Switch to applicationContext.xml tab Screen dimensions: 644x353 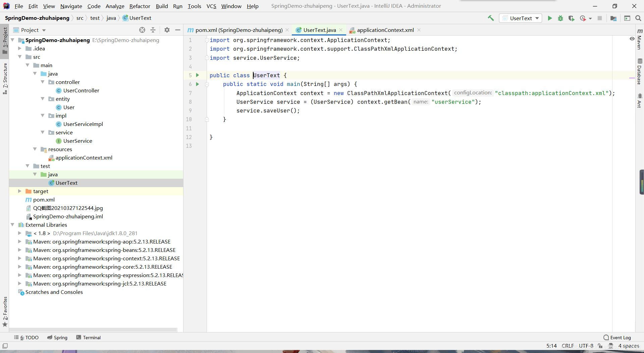[385, 30]
